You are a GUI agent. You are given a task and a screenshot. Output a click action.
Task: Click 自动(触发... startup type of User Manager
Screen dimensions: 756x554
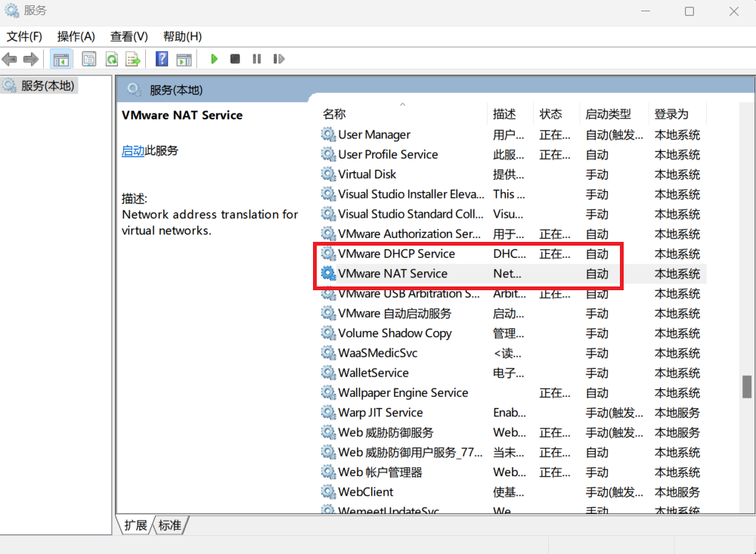614,135
